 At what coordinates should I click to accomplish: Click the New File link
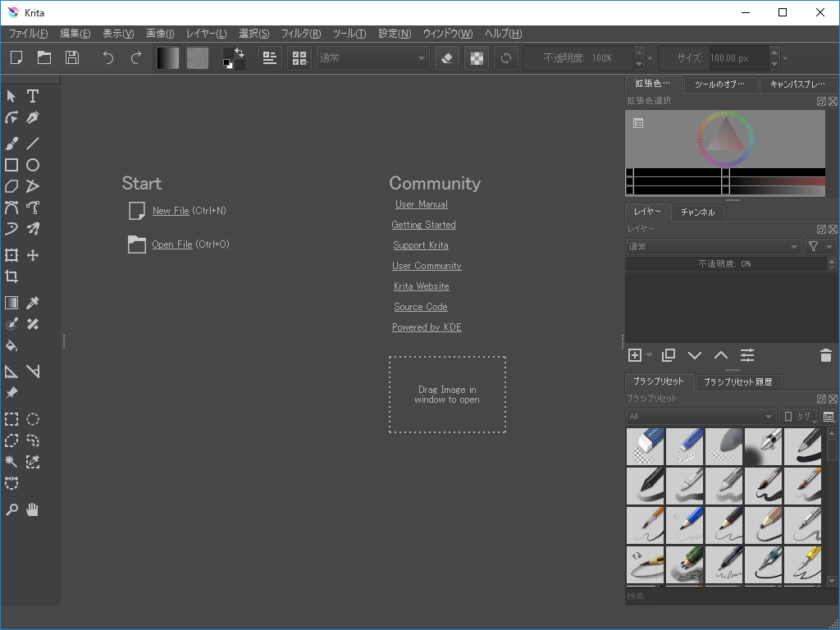tap(171, 211)
